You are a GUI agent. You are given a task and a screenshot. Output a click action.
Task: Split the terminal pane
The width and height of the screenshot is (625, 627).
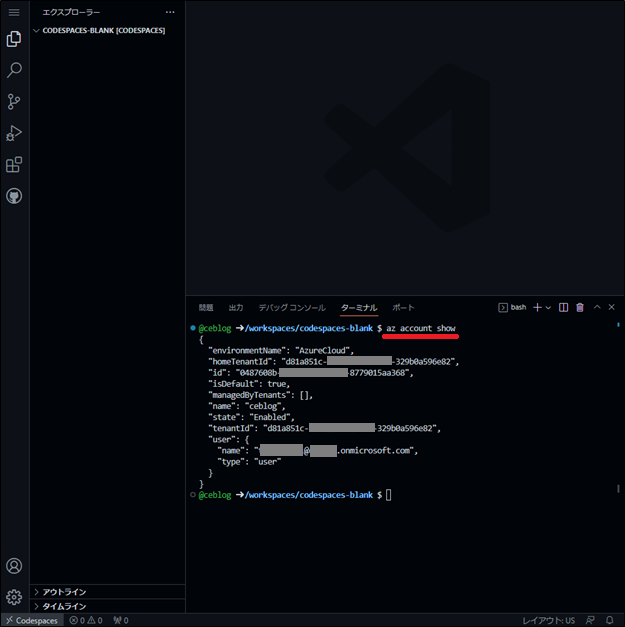tap(564, 308)
